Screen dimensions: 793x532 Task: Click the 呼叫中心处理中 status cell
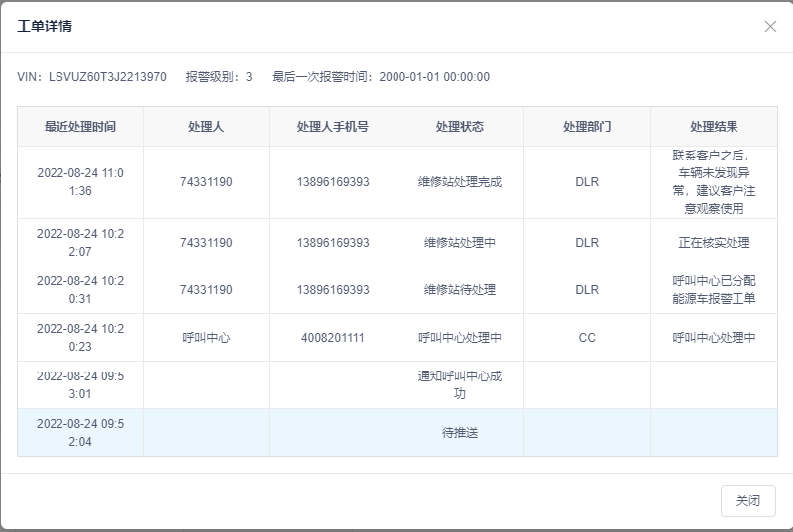click(x=460, y=338)
